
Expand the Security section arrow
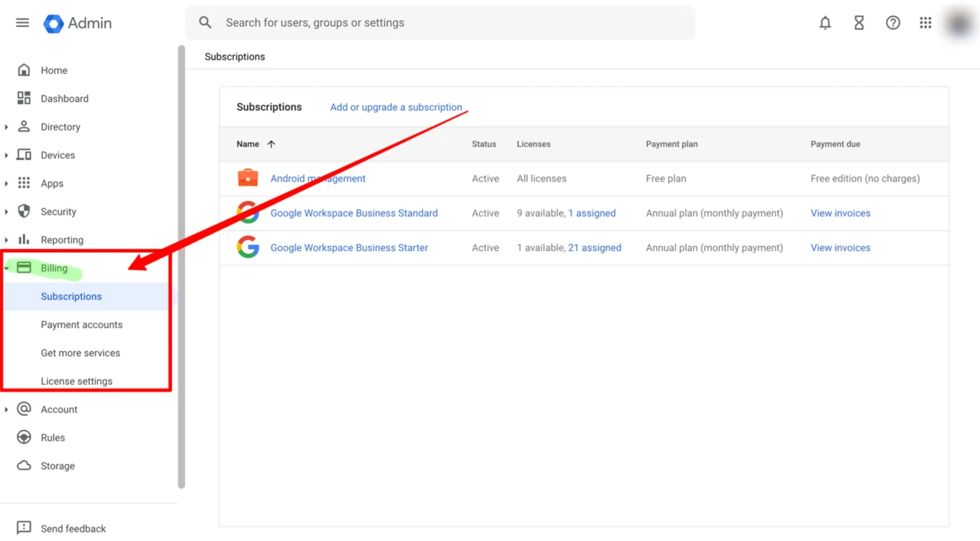pos(6,211)
